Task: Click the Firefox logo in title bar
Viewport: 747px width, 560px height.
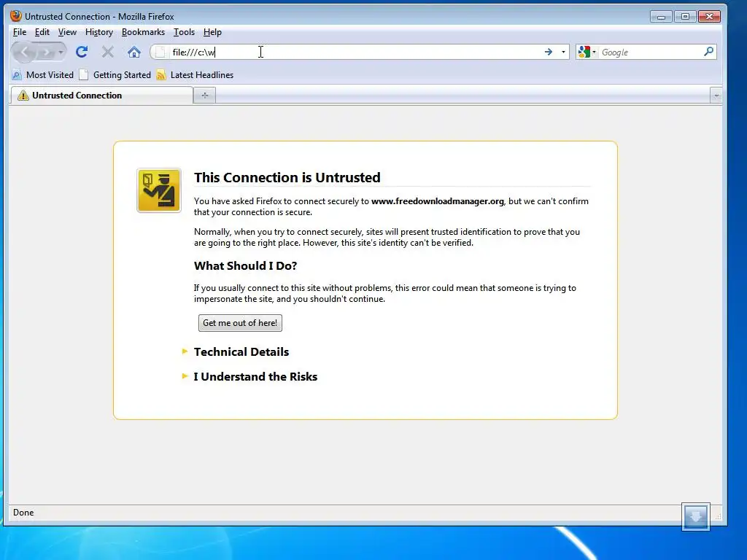Action: 16,16
